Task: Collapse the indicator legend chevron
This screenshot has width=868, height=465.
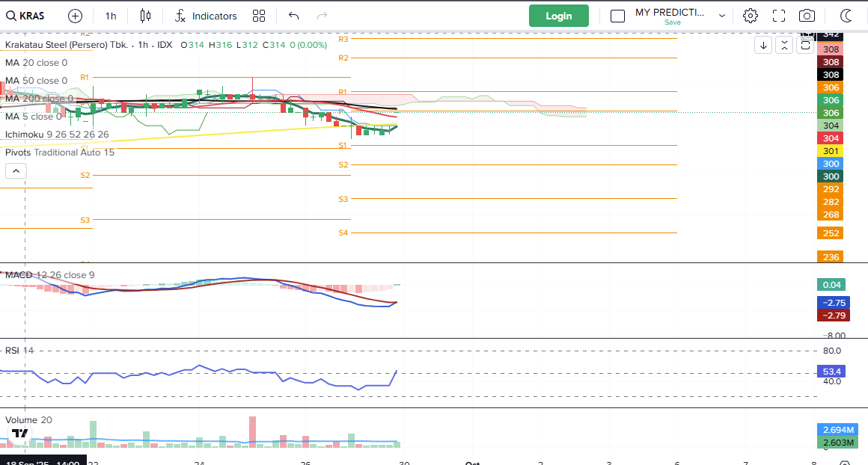Action: point(16,171)
